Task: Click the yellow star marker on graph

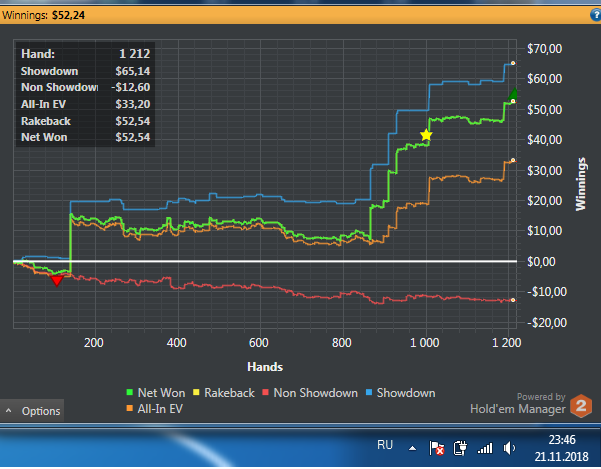Action: 426,135
